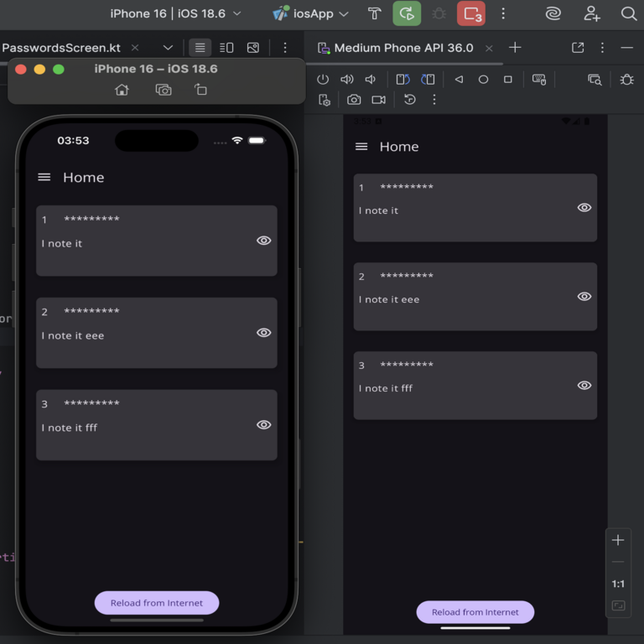Click the build hammer icon
Viewport: 644px width, 644px height.
(x=374, y=13)
